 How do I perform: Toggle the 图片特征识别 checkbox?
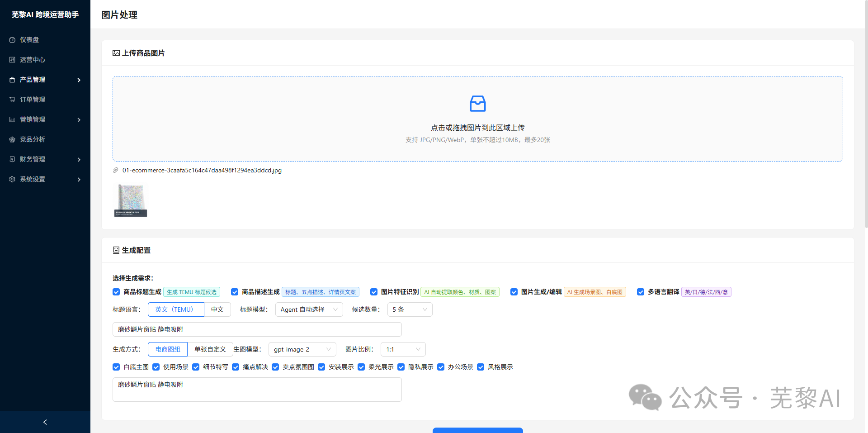tap(374, 292)
